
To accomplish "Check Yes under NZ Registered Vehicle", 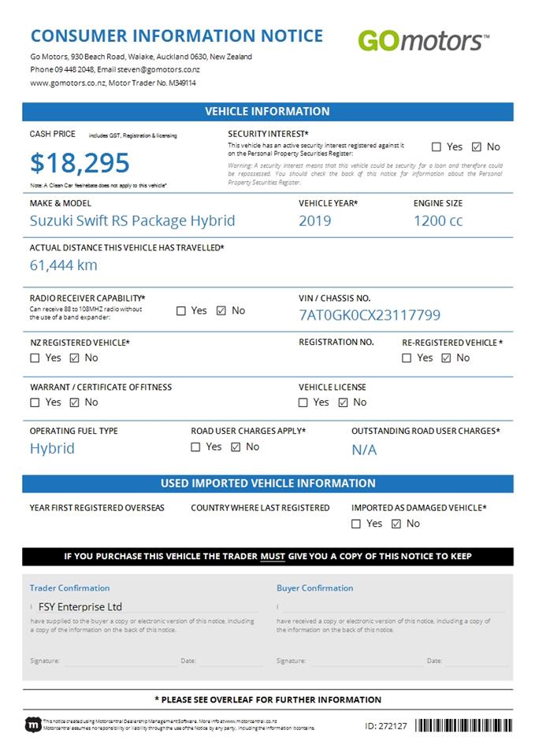I will pos(35,358).
